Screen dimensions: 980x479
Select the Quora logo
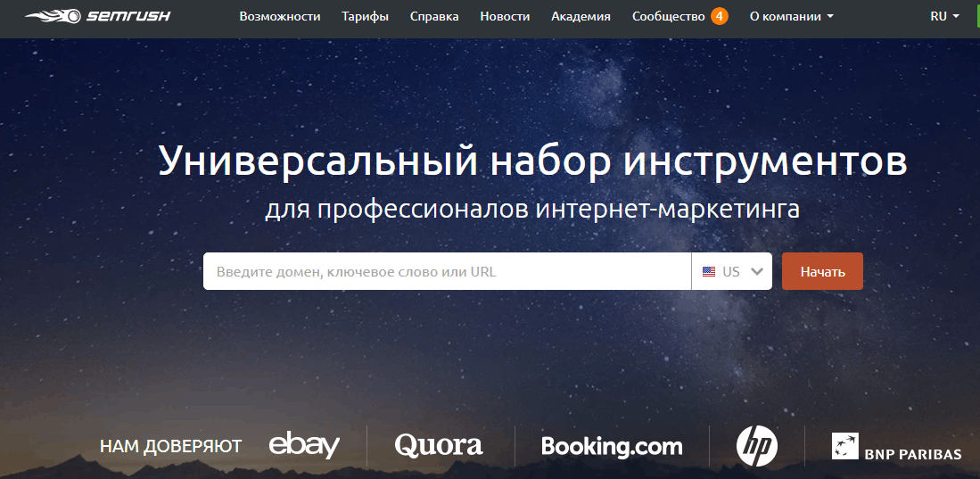click(439, 445)
